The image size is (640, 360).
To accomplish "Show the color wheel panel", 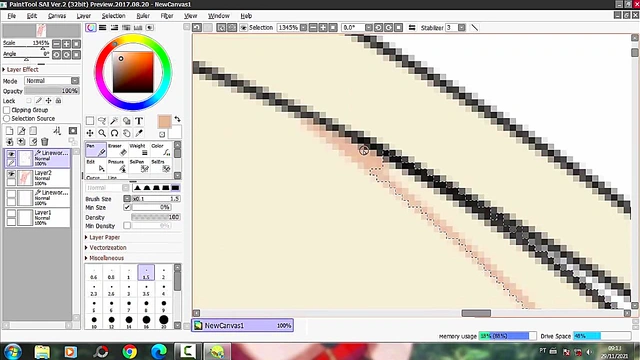I will tap(91, 27).
